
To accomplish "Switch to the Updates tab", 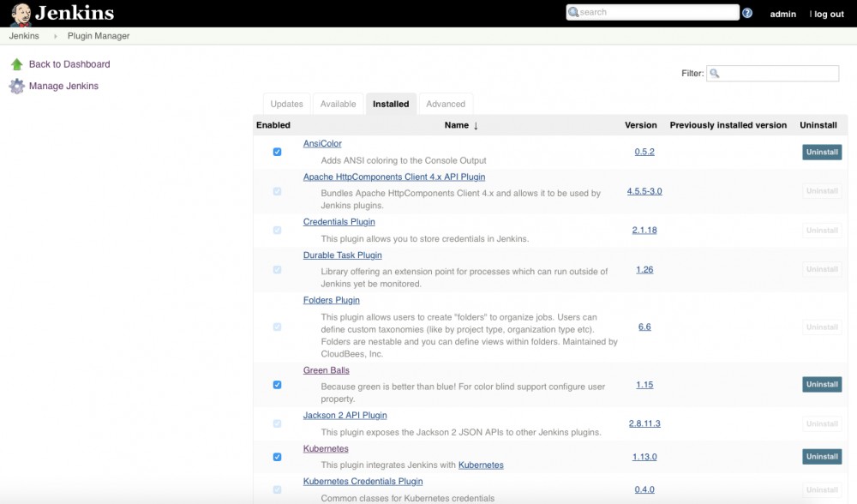I will coord(286,104).
